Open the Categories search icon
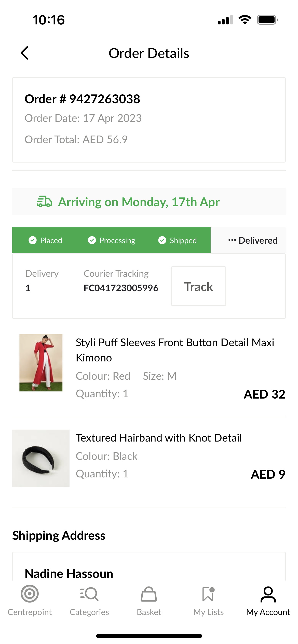The height and width of the screenshot is (644, 298). point(89,594)
